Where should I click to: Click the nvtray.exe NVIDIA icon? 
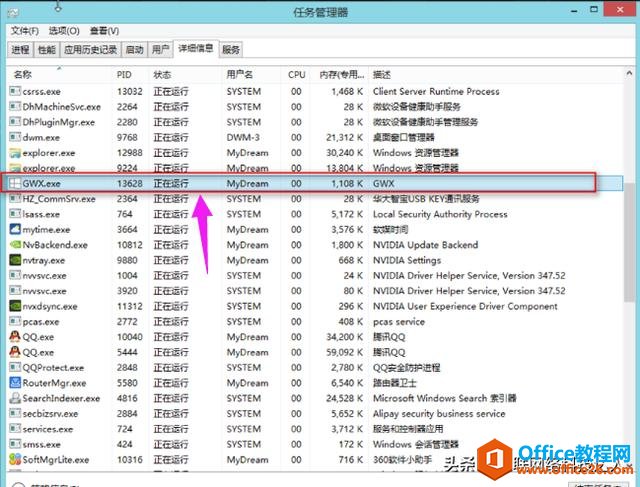click(x=15, y=260)
